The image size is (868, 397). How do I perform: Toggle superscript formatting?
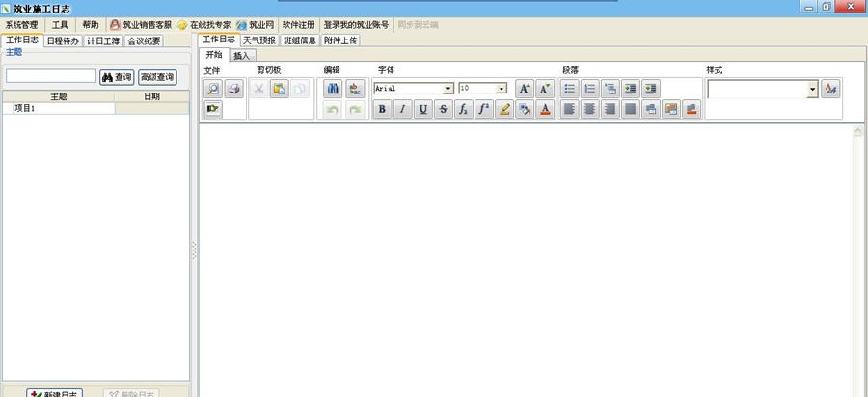[x=484, y=109]
